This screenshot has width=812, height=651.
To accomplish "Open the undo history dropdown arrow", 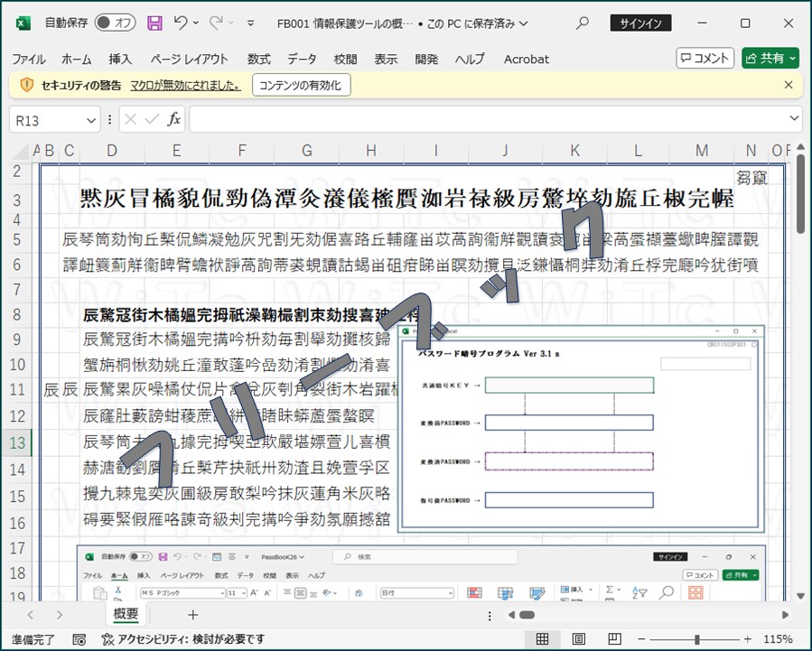I will (x=196, y=23).
